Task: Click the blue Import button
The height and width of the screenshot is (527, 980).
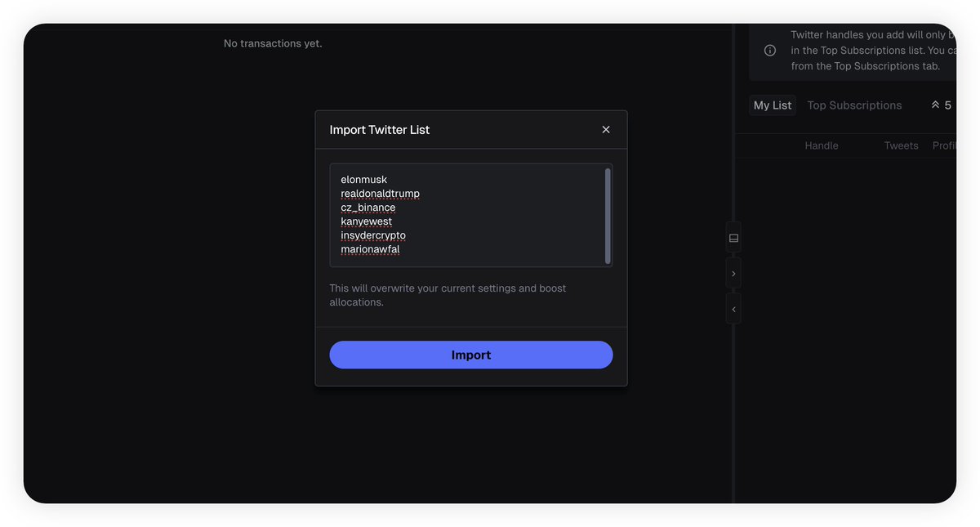Action: click(471, 355)
